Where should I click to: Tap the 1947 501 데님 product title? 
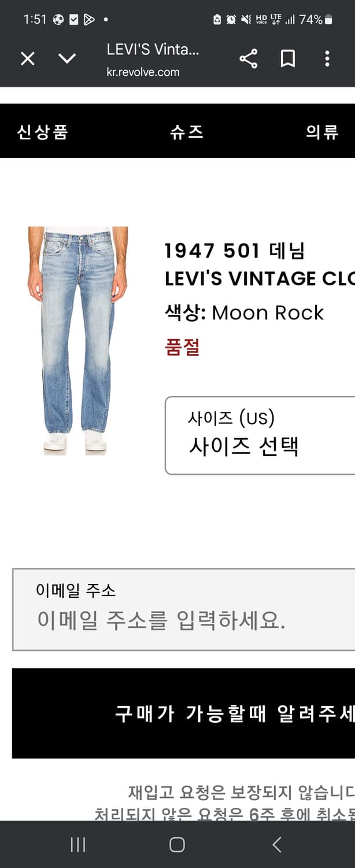tap(235, 251)
